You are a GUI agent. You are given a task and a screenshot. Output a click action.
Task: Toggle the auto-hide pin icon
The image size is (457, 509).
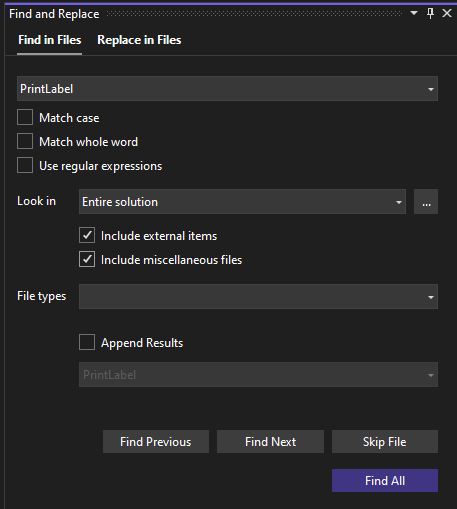430,13
